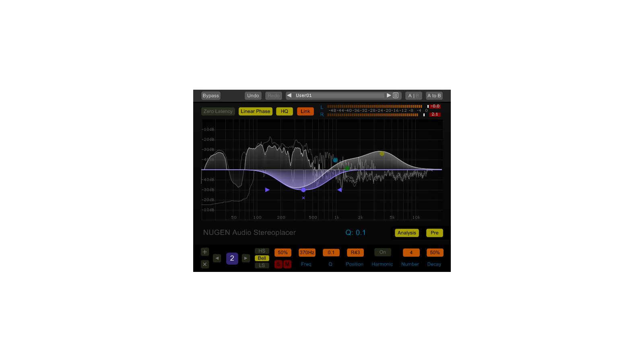This screenshot has height=362, width=644.
Task: Click the 50% value above S and M
Action: (x=283, y=253)
